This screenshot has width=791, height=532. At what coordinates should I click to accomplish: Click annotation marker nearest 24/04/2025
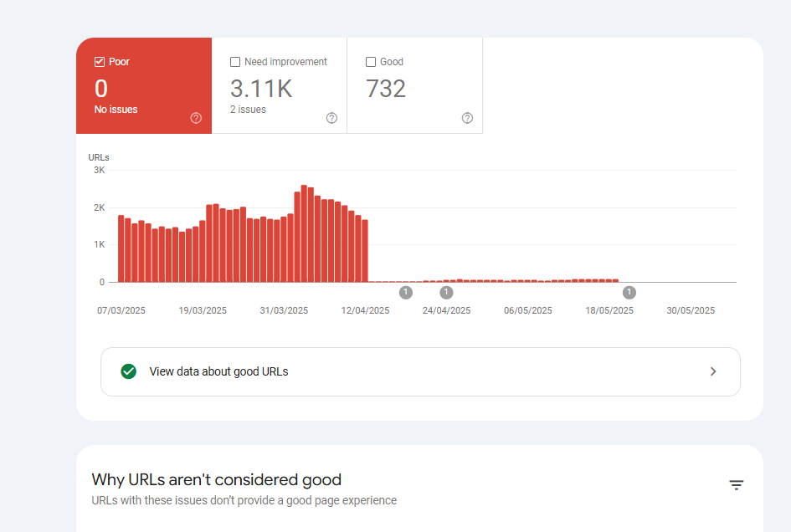tap(446, 292)
